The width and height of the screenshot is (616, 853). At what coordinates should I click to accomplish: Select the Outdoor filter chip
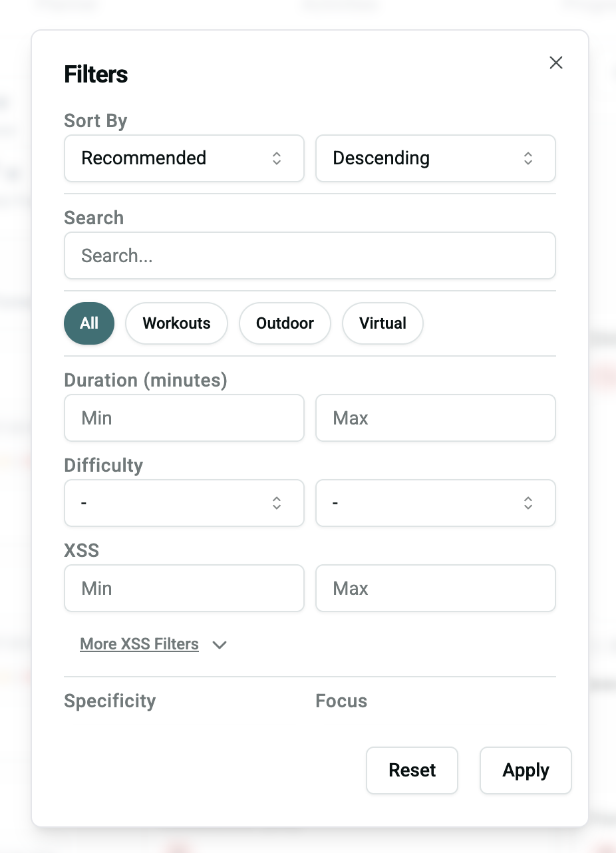pyautogui.click(x=285, y=323)
